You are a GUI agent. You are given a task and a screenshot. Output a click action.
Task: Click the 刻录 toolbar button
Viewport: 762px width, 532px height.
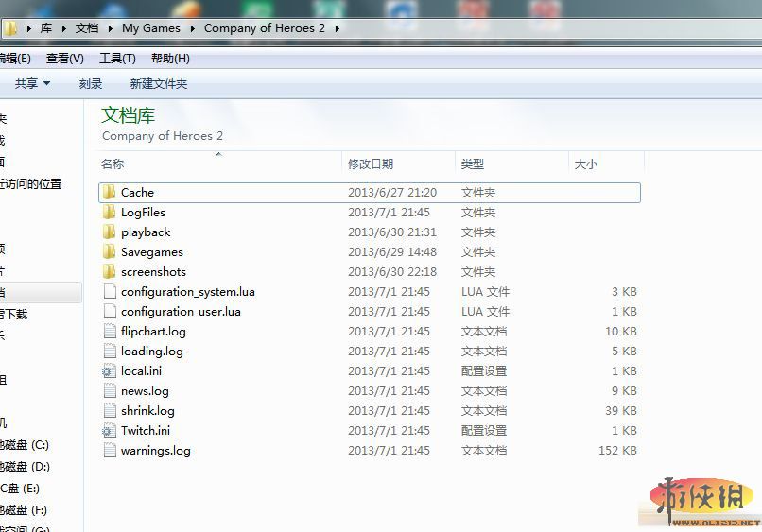click(91, 84)
